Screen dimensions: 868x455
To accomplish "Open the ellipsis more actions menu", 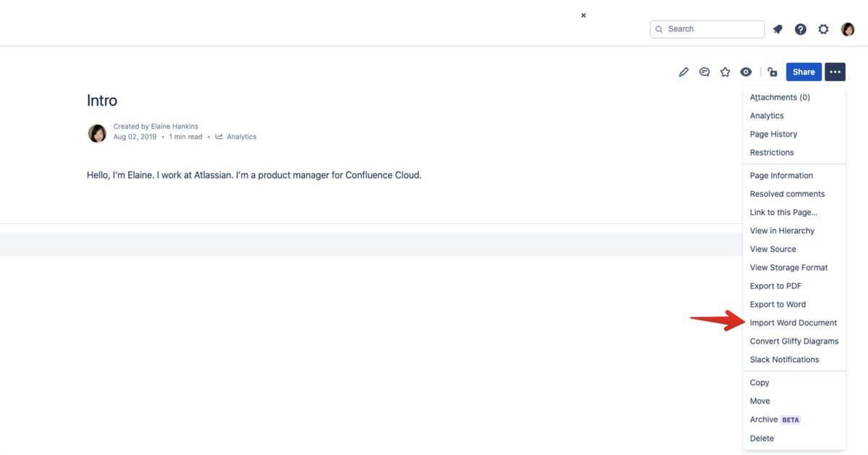I will (835, 72).
